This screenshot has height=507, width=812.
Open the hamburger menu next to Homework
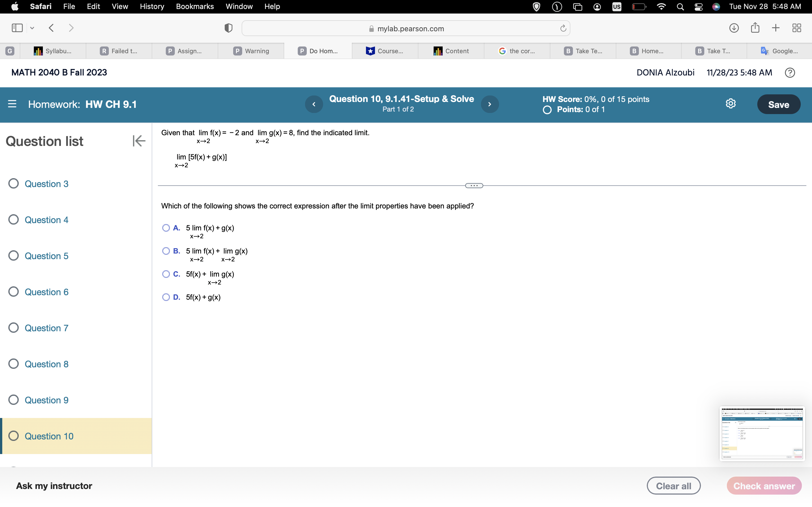click(x=12, y=104)
